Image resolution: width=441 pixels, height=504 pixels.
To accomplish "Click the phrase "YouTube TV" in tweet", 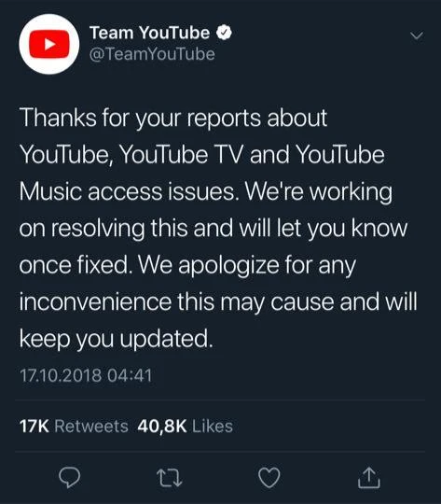I will click(182, 155).
